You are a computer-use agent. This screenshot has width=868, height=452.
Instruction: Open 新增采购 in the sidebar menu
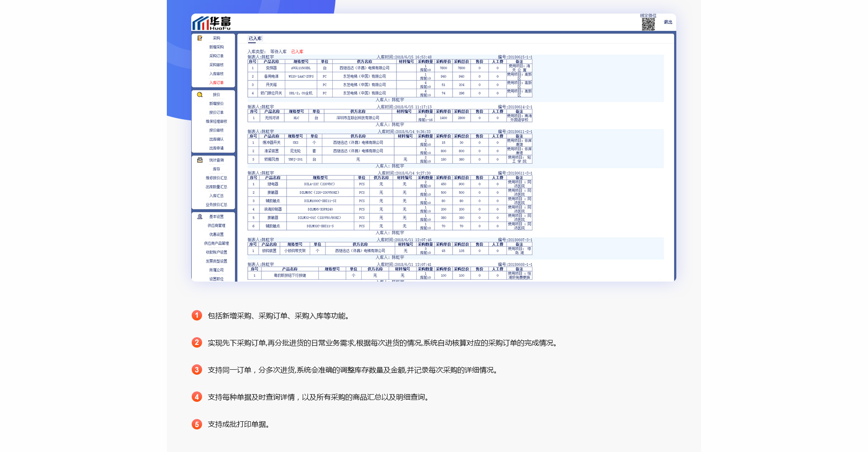coord(216,47)
